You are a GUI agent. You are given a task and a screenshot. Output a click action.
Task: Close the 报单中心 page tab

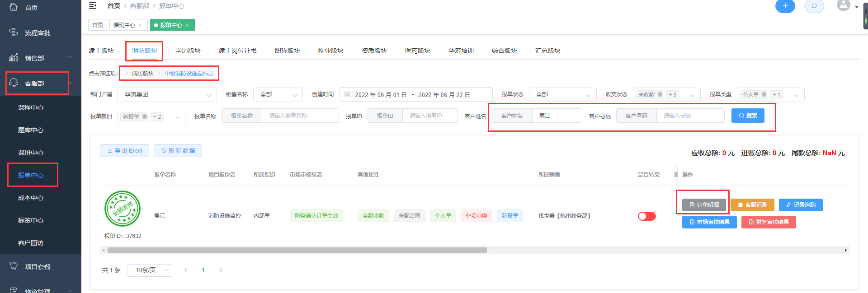point(187,25)
